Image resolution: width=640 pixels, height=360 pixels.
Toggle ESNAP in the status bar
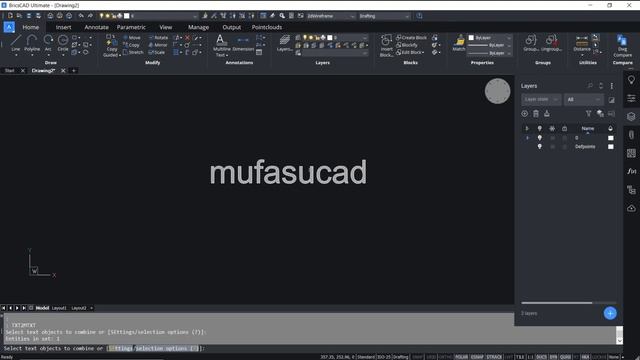(477, 357)
